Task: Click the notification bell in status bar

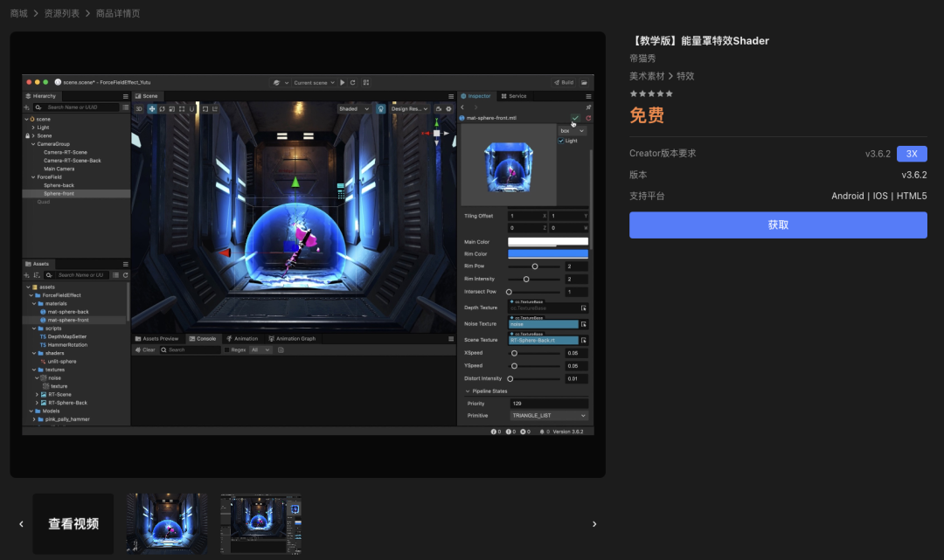Action: (542, 432)
